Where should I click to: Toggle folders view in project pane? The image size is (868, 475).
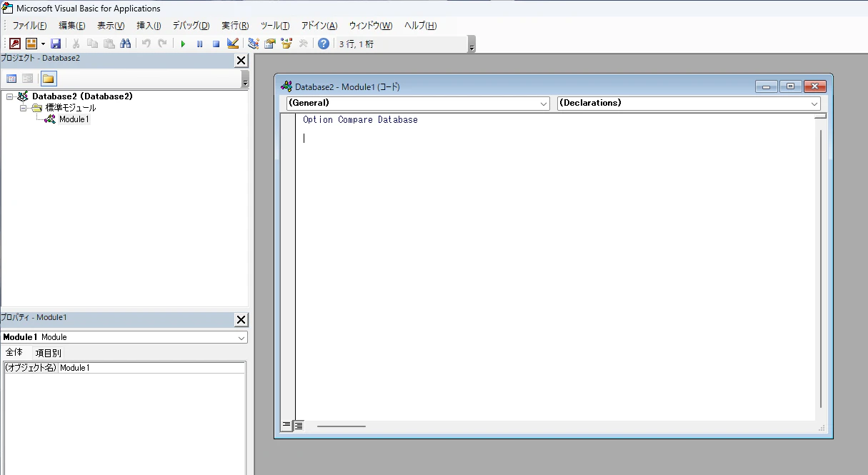click(x=49, y=79)
